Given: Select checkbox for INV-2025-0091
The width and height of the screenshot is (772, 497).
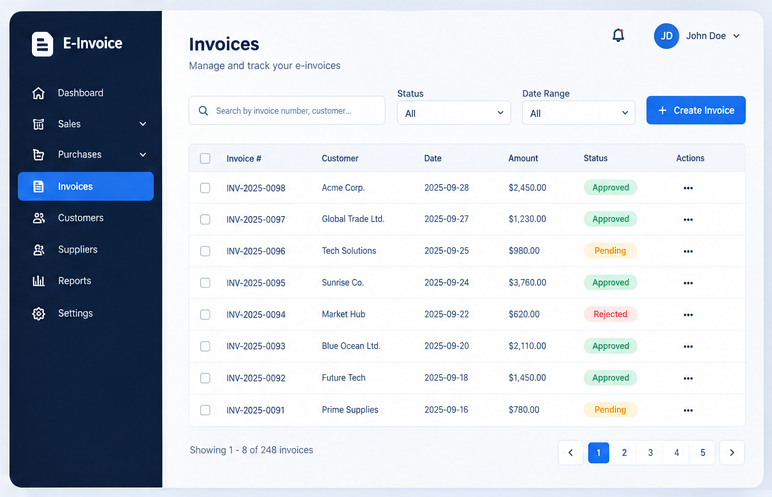Looking at the screenshot, I should 205,410.
